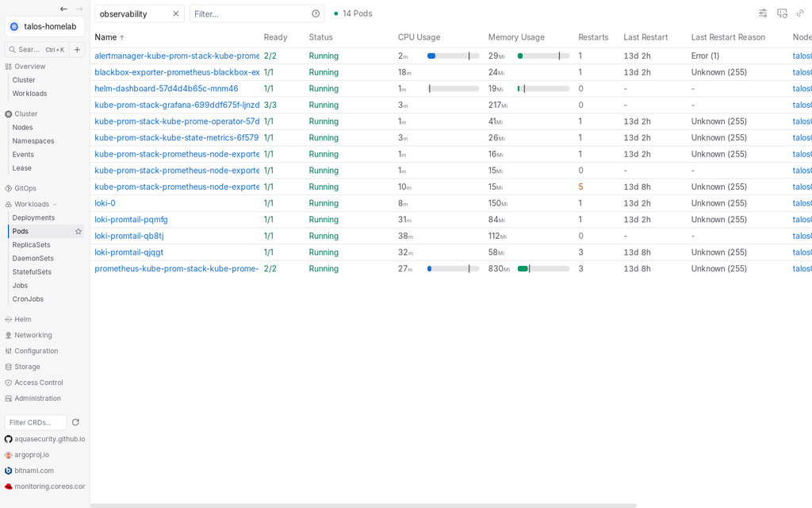Click the Error (1) restart reason
812x508 pixels.
705,56
